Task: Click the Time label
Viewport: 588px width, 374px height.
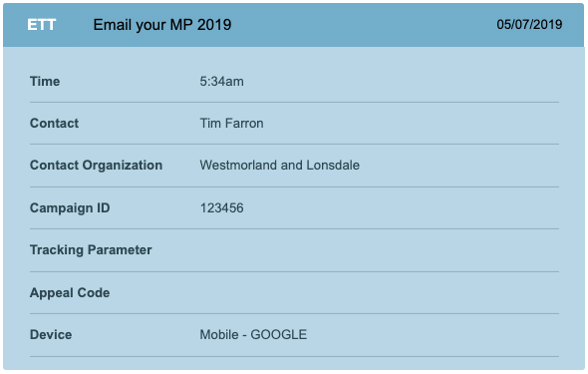Action: [x=45, y=81]
